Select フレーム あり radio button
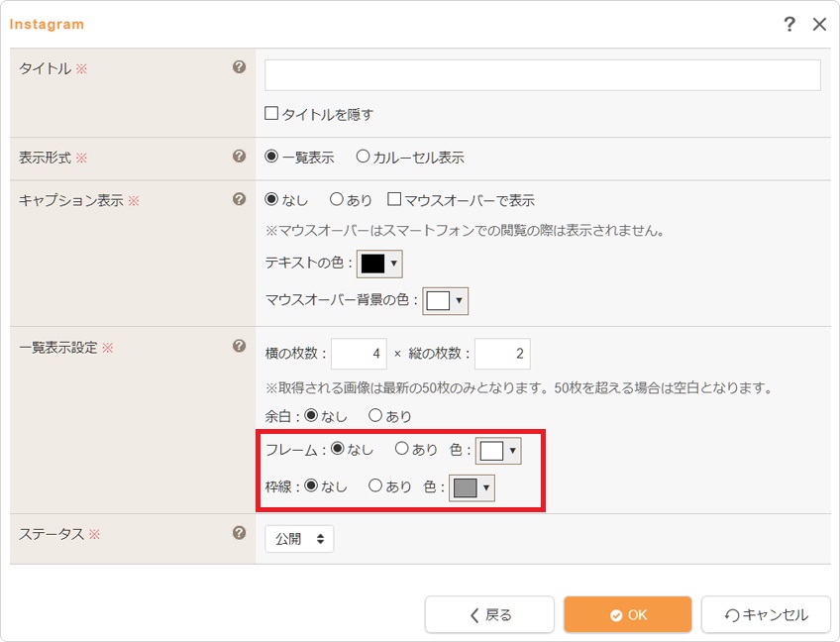Image resolution: width=840 pixels, height=642 pixels. pyautogui.click(x=402, y=449)
